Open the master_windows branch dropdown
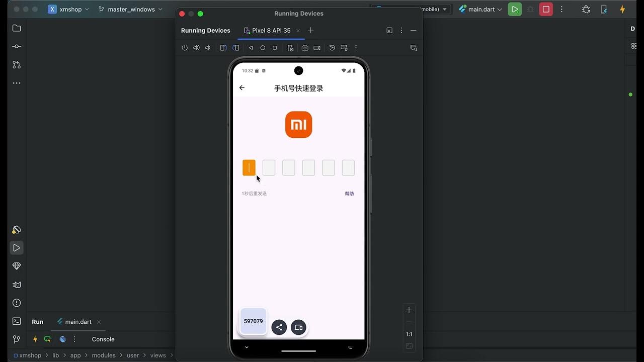The image size is (644, 362). tap(130, 9)
